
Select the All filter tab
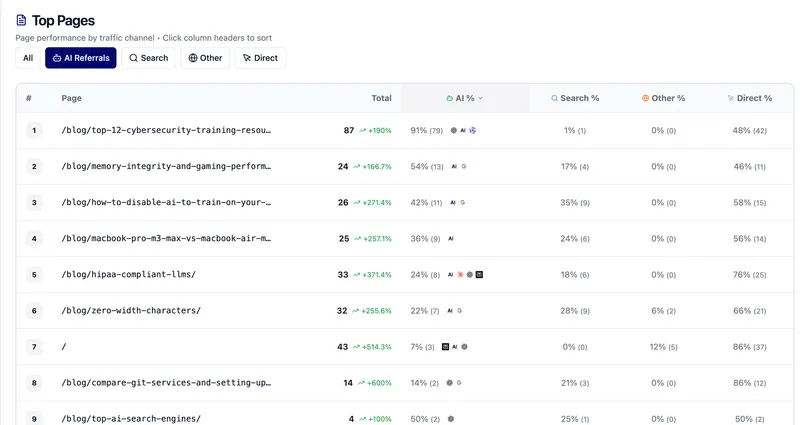(x=28, y=58)
